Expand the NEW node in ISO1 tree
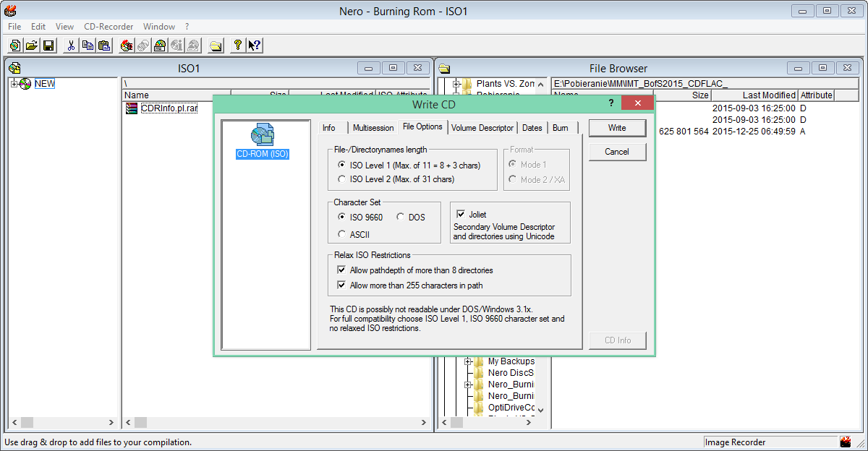The width and height of the screenshot is (868, 451). pyautogui.click(x=14, y=84)
